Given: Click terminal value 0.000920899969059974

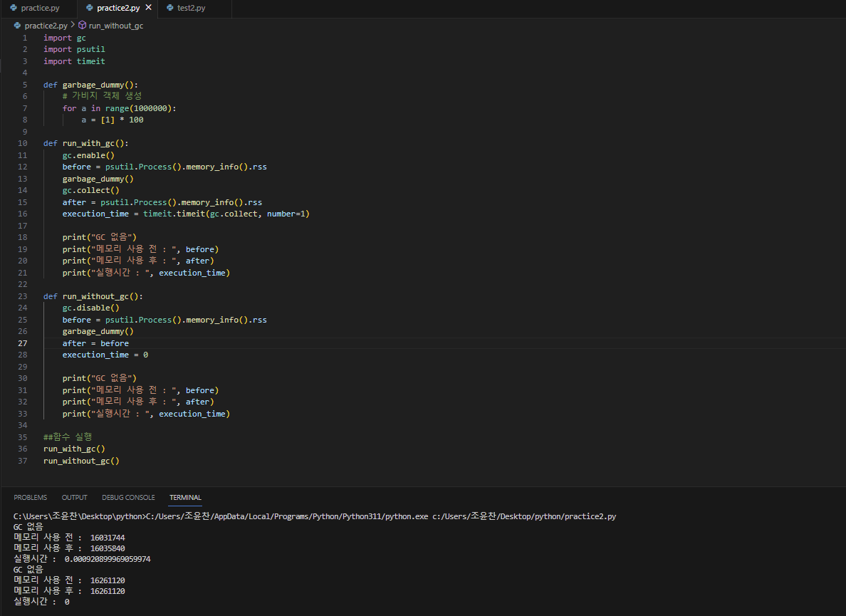Looking at the screenshot, I should point(108,559).
